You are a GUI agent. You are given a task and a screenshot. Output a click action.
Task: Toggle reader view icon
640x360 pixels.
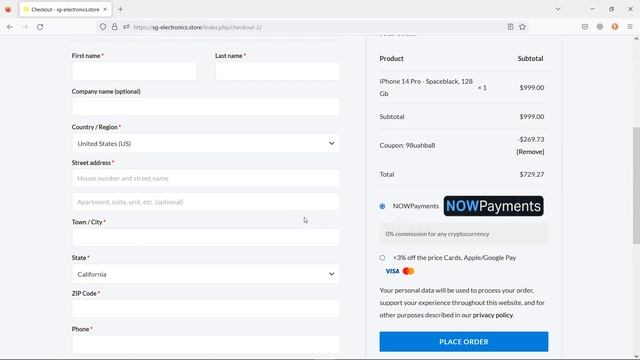(x=510, y=27)
